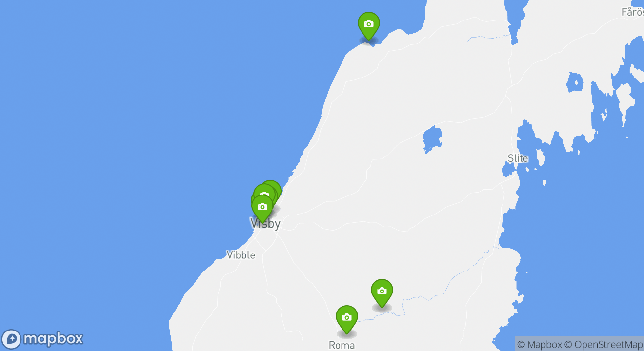Click the Slite town label
This screenshot has width=644, height=351.
518,158
